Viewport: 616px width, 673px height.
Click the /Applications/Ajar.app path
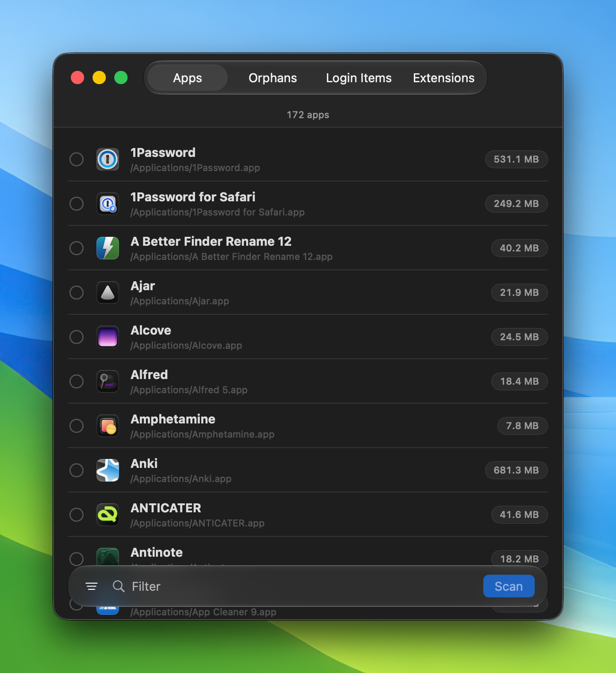(180, 301)
